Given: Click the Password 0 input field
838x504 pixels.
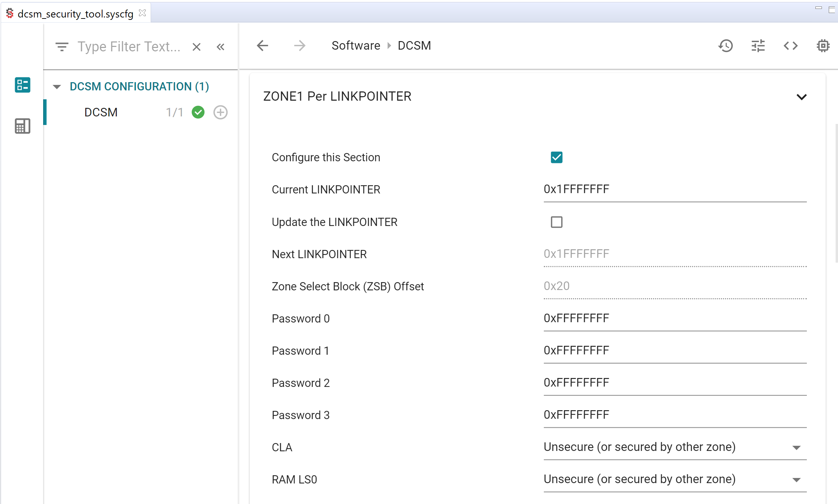Looking at the screenshot, I should coord(675,318).
